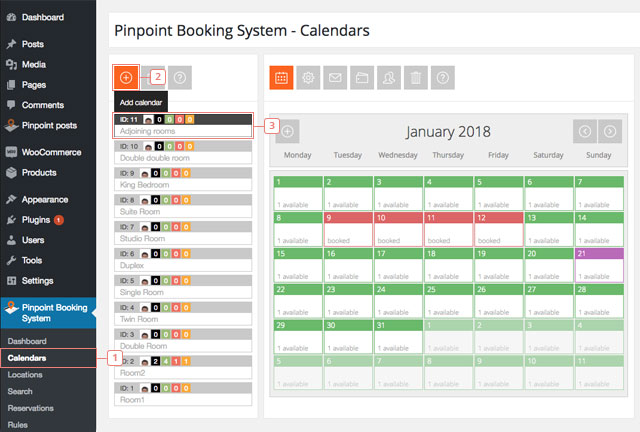Select the Suite Room calendar
This screenshot has width=640, height=432.
pyautogui.click(x=183, y=206)
